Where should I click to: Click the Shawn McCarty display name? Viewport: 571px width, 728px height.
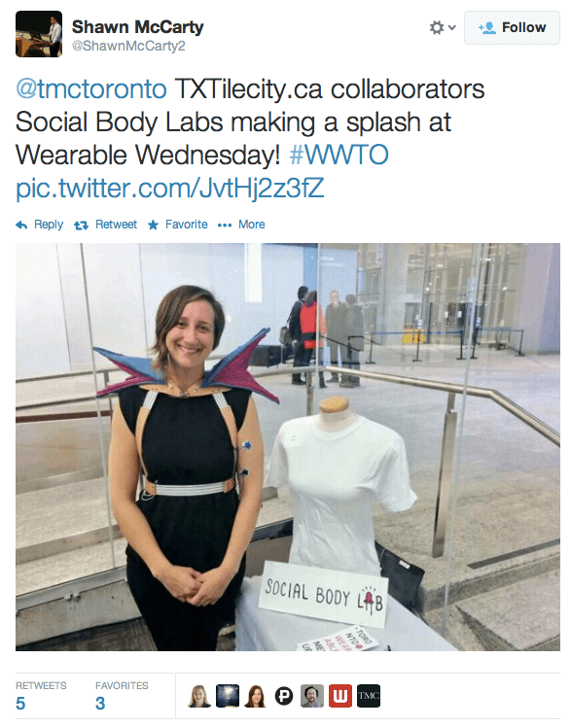click(137, 27)
